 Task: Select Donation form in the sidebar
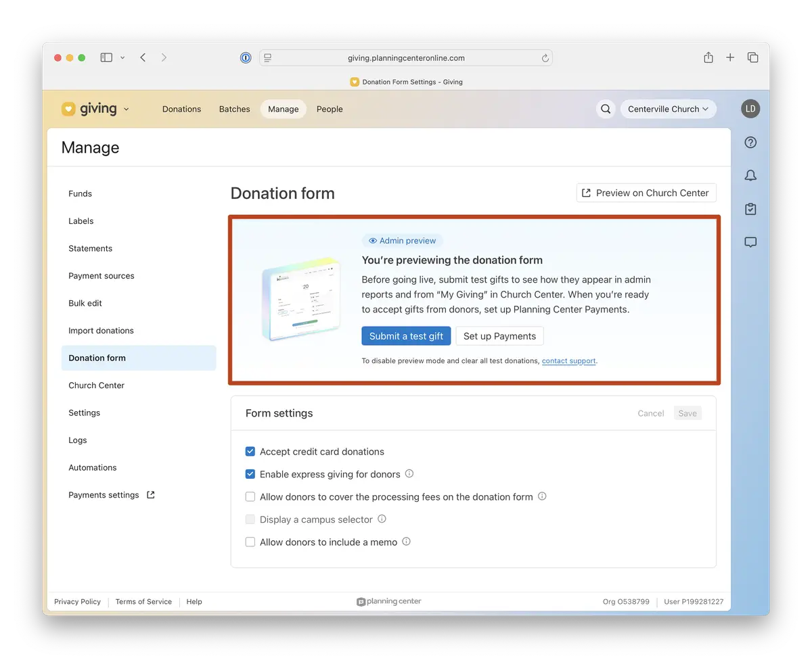139,358
